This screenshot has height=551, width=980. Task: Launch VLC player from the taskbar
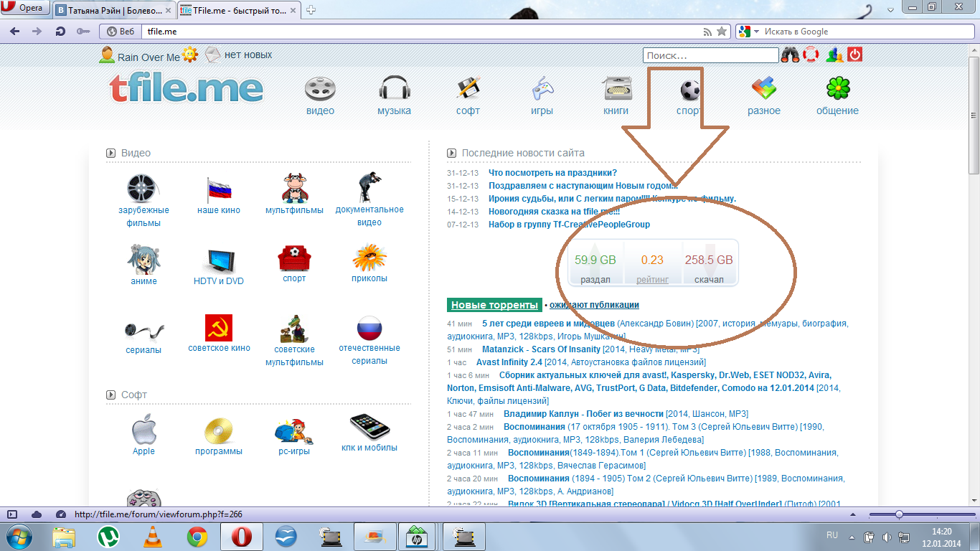[153, 537]
